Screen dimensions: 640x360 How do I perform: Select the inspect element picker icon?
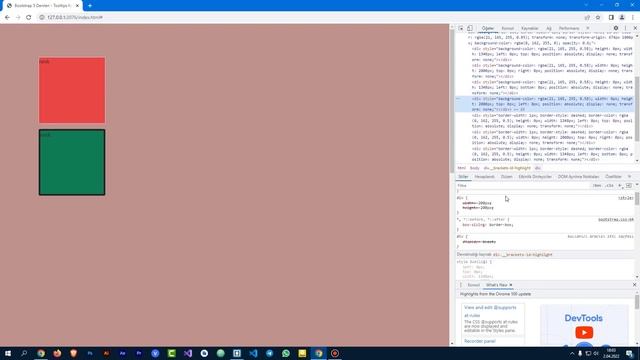pyautogui.click(x=461, y=28)
